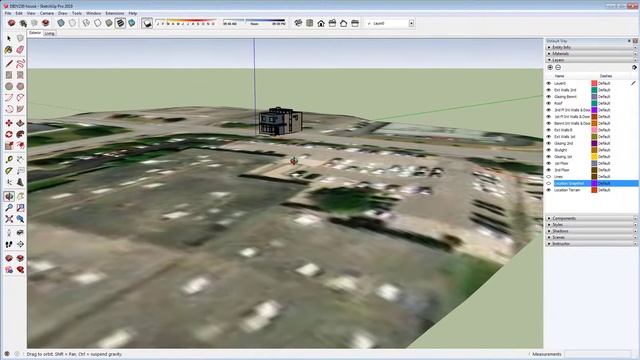The width and height of the screenshot is (640, 360).
Task: Click the Dashes column header
Action: 606,76
